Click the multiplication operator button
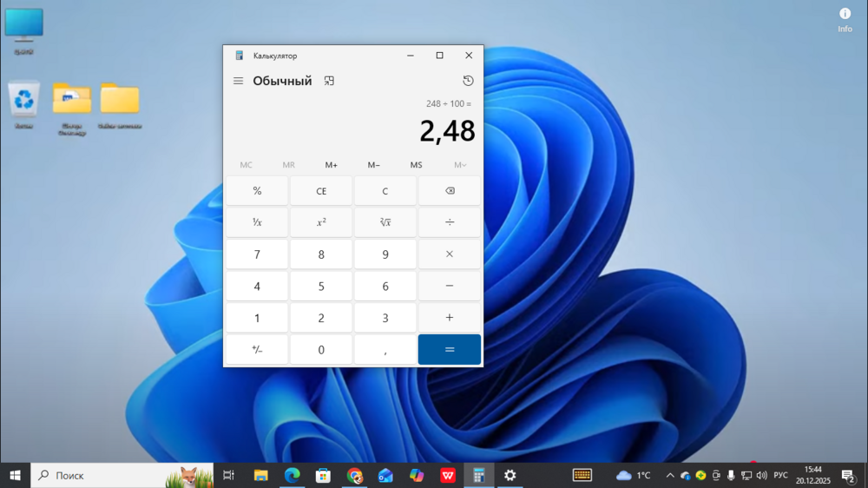This screenshot has width=868, height=488. [449, 254]
